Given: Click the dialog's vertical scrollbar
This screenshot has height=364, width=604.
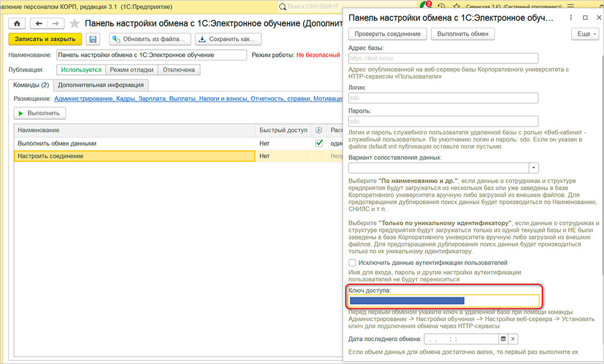Looking at the screenshot, I should click(x=602, y=165).
